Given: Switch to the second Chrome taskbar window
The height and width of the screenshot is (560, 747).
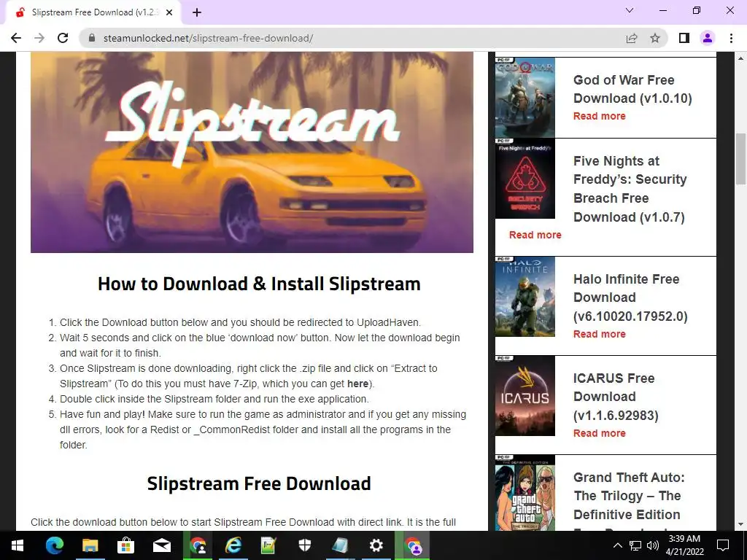Looking at the screenshot, I should tap(413, 545).
